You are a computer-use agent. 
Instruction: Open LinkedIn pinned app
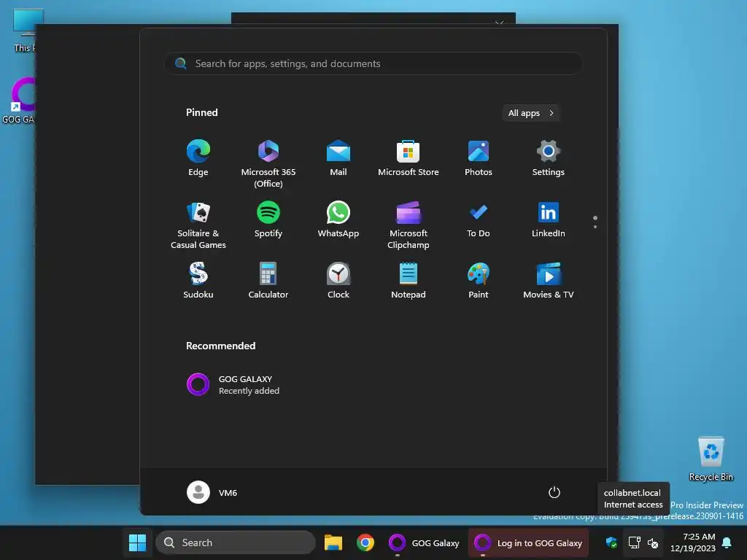[x=549, y=219]
